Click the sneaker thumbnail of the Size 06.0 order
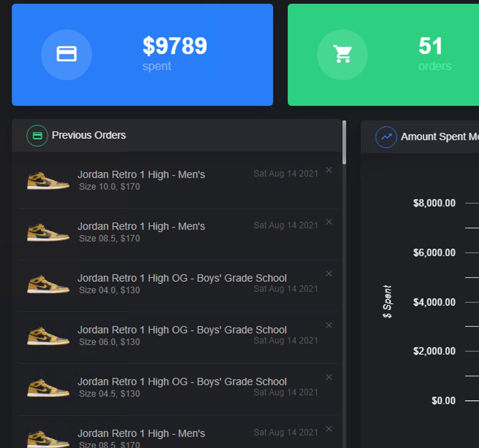 click(48, 336)
